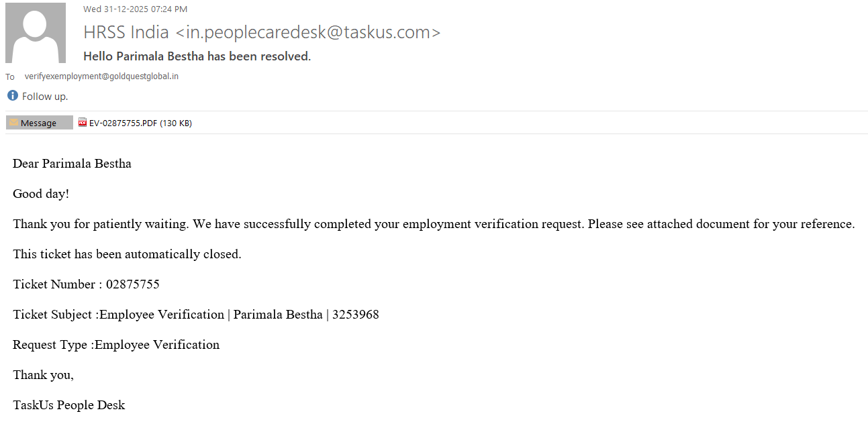Click the 130 KB attachment size label
868x428 pixels.
[x=176, y=123]
